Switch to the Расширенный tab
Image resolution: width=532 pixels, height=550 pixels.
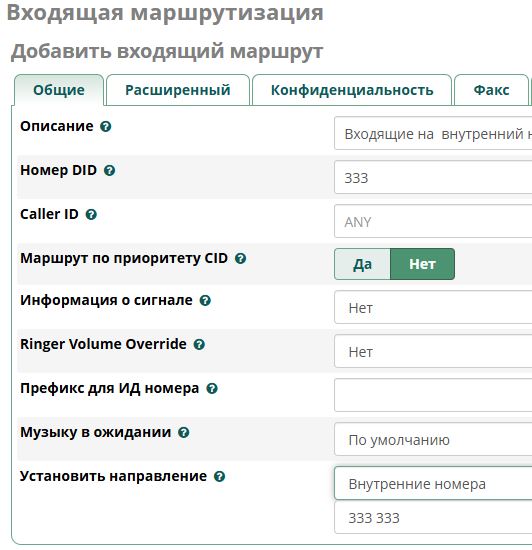pyautogui.click(x=178, y=90)
